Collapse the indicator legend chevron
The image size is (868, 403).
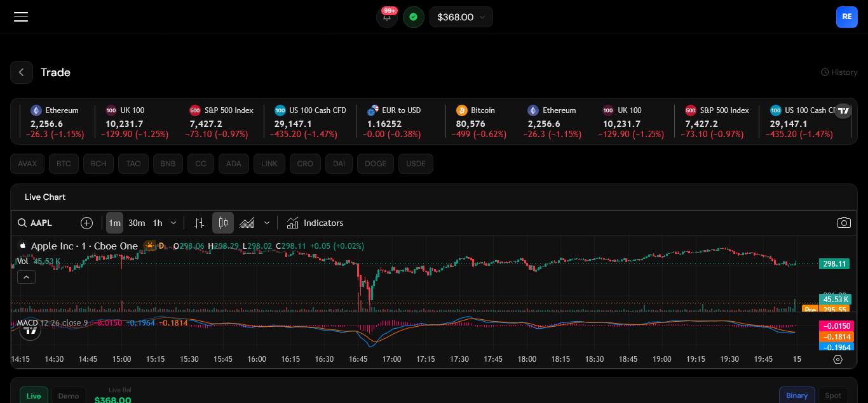[26, 277]
